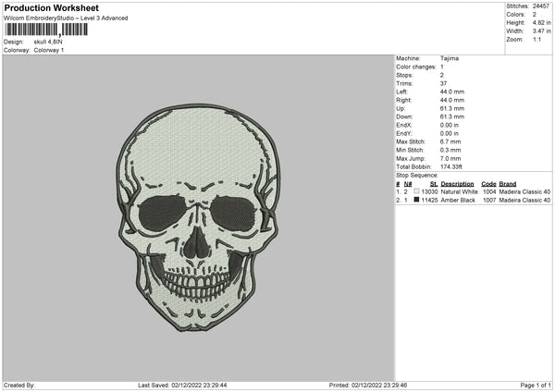Select the Natural White thread row description
Viewport: 555px width, 392px height.
pos(458,191)
